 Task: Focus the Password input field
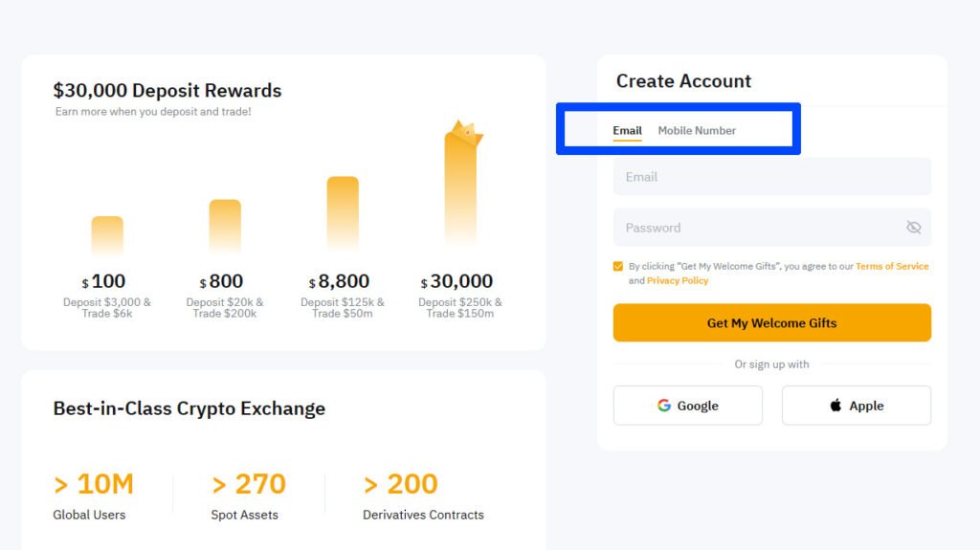(x=772, y=228)
